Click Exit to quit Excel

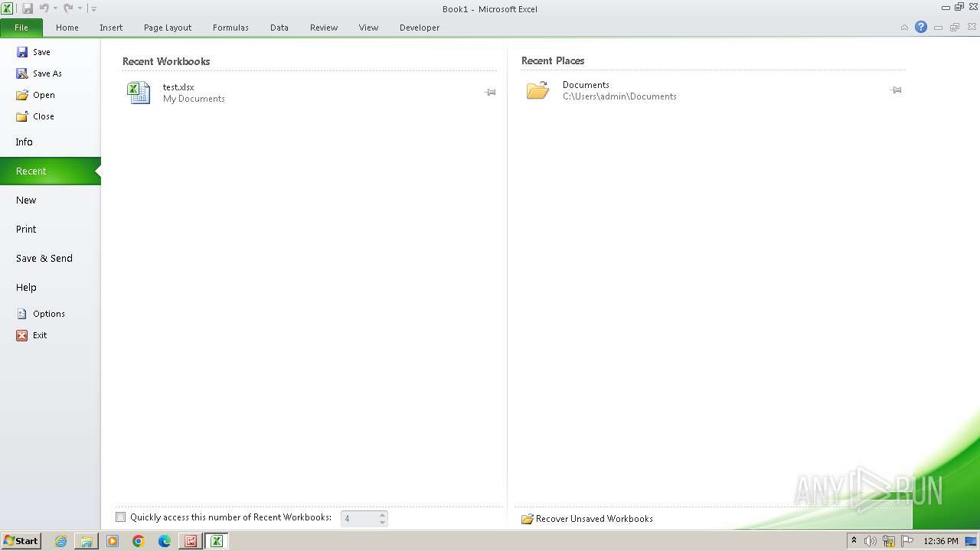(32, 335)
